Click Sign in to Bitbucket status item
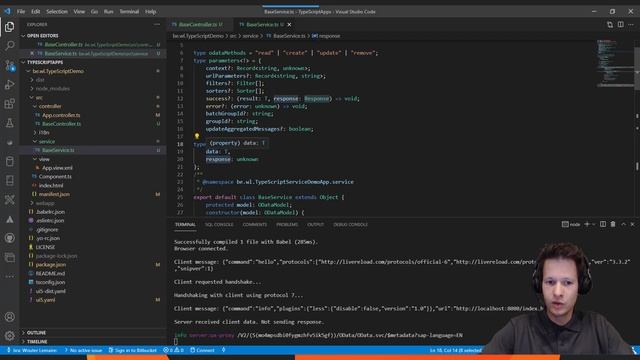The height and width of the screenshot is (360, 640). pos(133,350)
